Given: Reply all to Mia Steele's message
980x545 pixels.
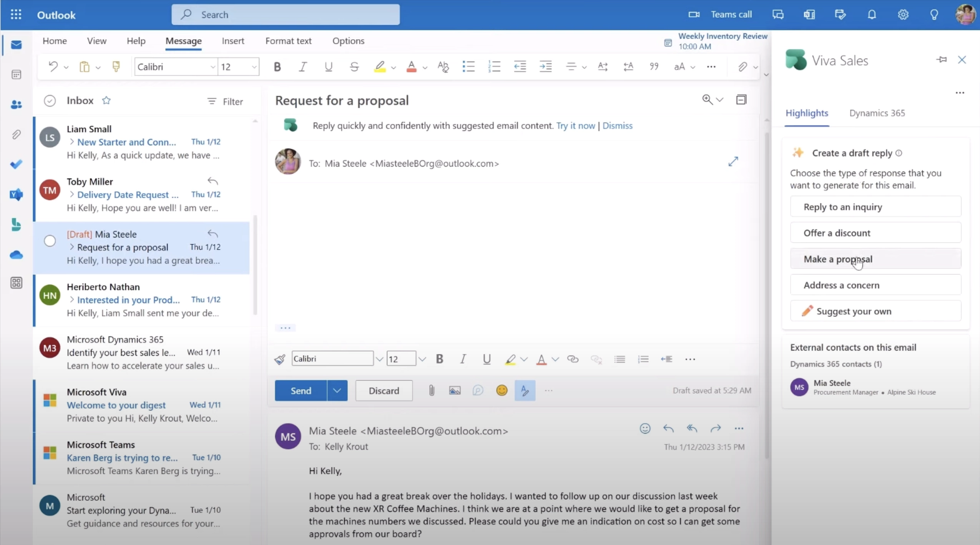Looking at the screenshot, I should coord(692,428).
